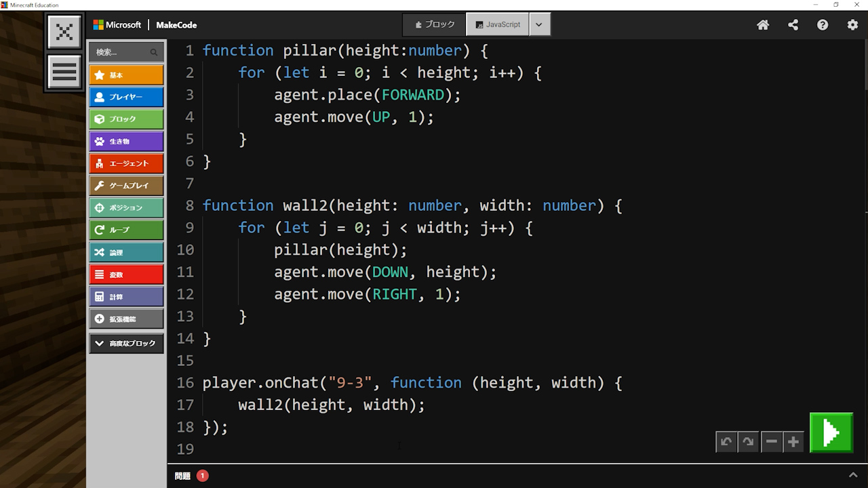This screenshot has height=488, width=868.
Task: Open the Share project icon
Action: [x=793, y=25]
